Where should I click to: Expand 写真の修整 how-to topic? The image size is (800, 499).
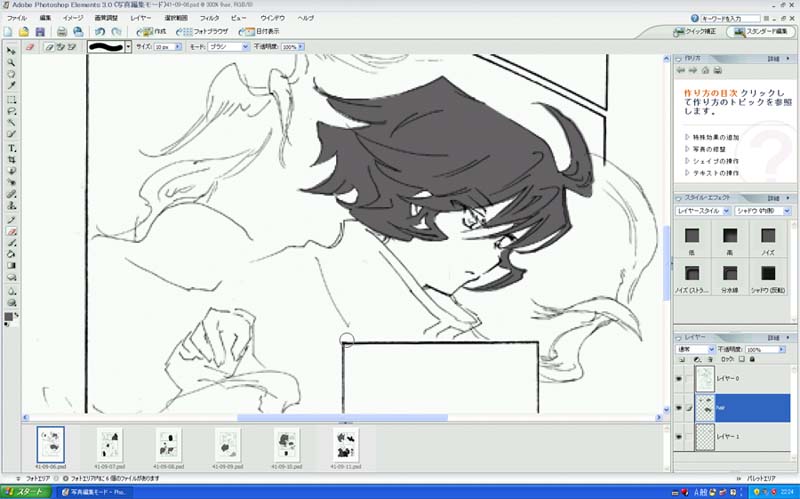pyautogui.click(x=706, y=149)
